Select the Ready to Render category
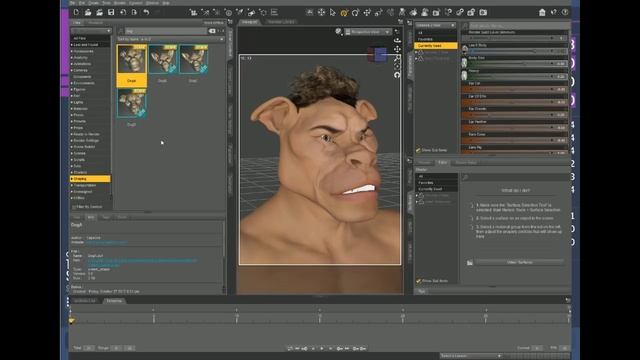Viewport: 640px width, 360px height. [x=86, y=134]
